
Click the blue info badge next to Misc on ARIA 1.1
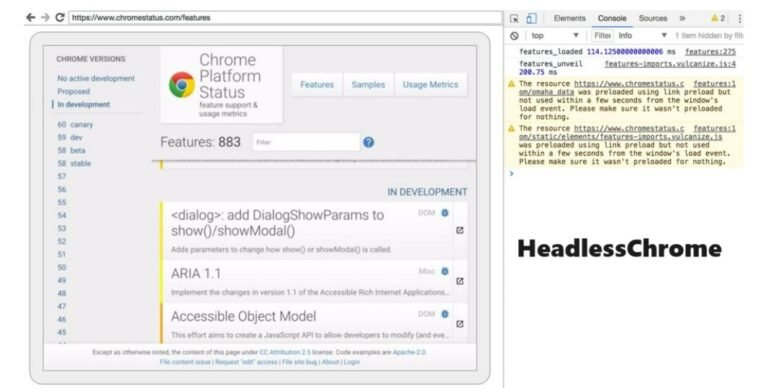point(445,271)
